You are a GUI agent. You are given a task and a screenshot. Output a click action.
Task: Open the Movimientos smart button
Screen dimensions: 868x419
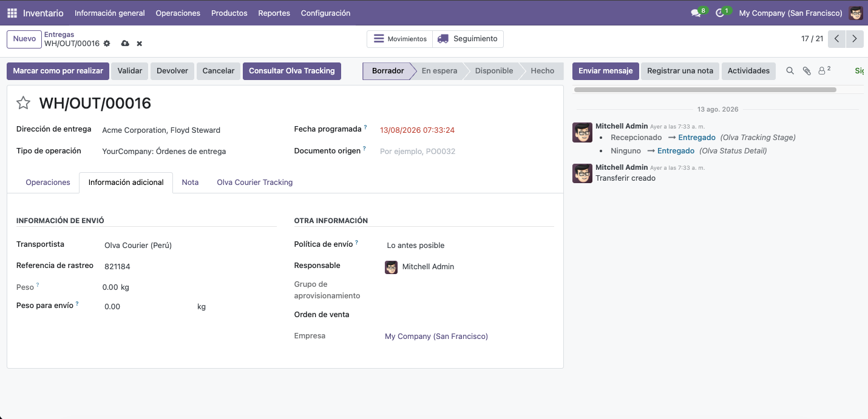tap(399, 39)
